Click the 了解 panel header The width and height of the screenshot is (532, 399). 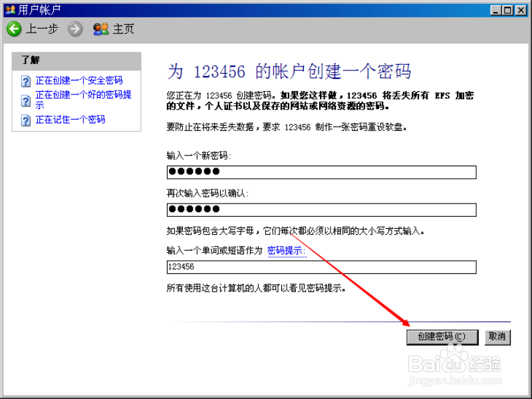(x=76, y=61)
